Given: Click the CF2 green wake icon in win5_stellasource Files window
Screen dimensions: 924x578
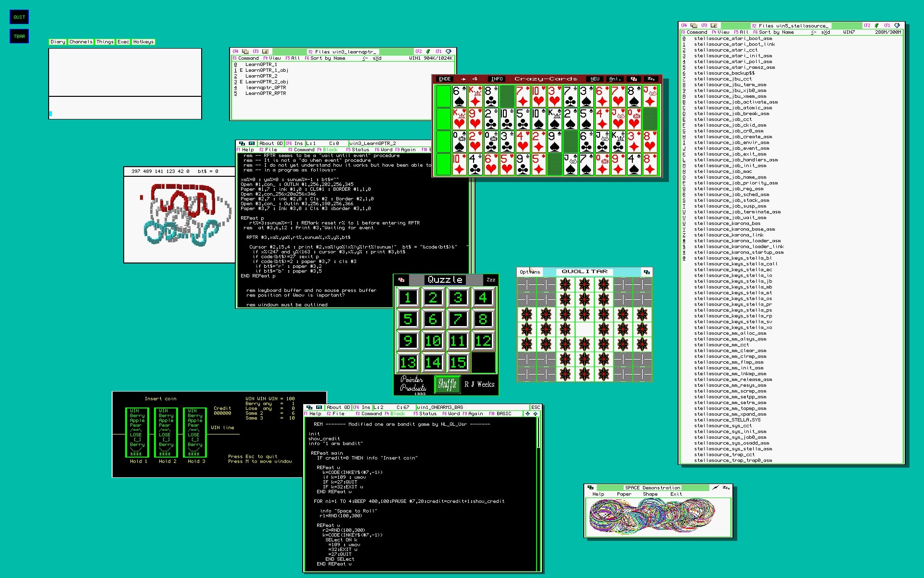Looking at the screenshot, I should click(x=876, y=26).
